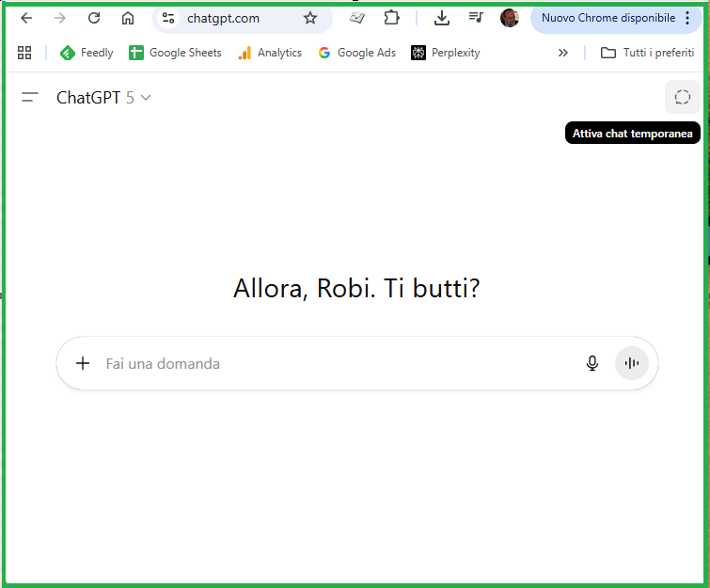Screen dimensions: 710x588
Task: Open the Chrome downloads panel
Action: [x=441, y=18]
